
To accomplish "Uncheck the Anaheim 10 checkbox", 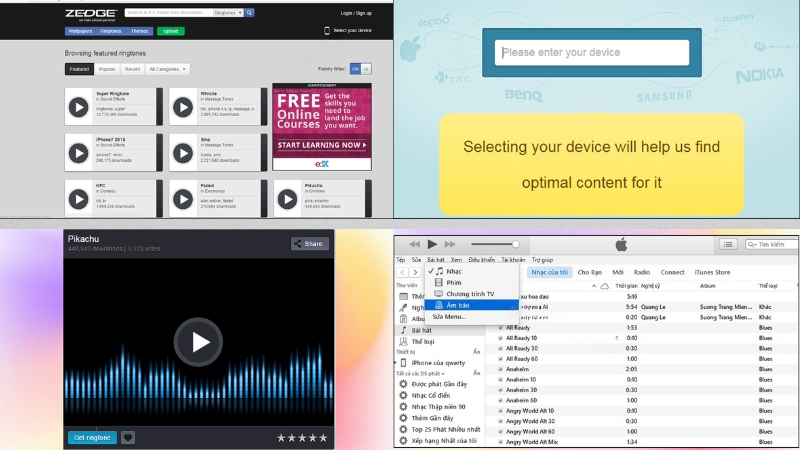I will (x=501, y=380).
